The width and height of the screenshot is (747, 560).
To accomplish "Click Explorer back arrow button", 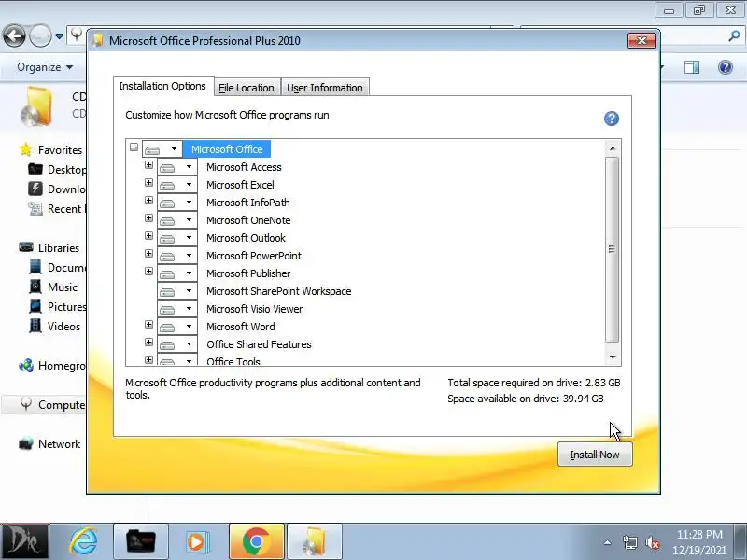I will pos(15,35).
